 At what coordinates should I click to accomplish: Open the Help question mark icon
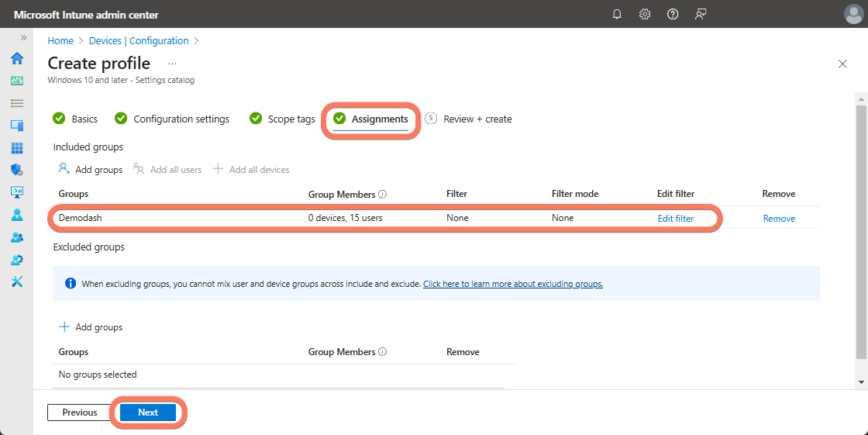673,14
